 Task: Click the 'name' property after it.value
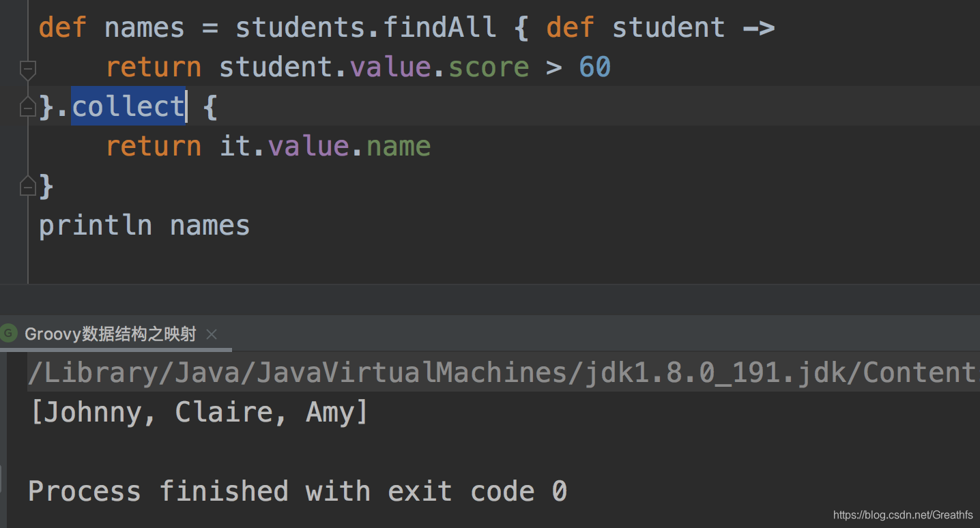[399, 147]
